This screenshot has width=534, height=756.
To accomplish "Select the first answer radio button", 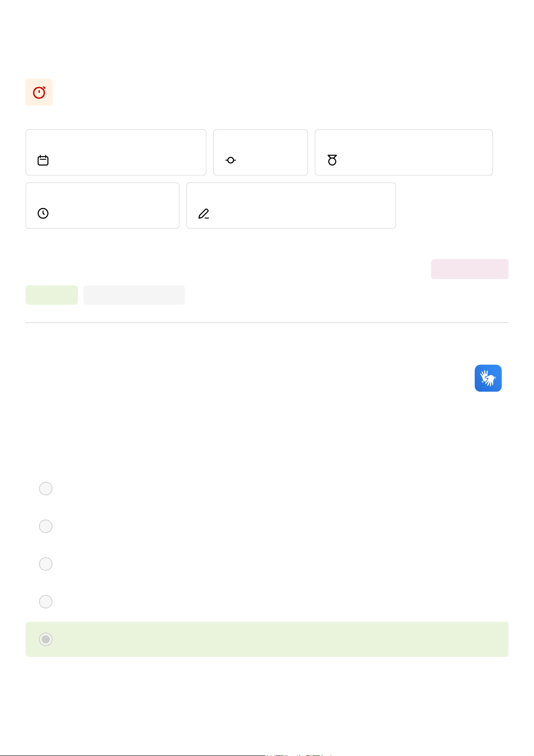I will 46,489.
